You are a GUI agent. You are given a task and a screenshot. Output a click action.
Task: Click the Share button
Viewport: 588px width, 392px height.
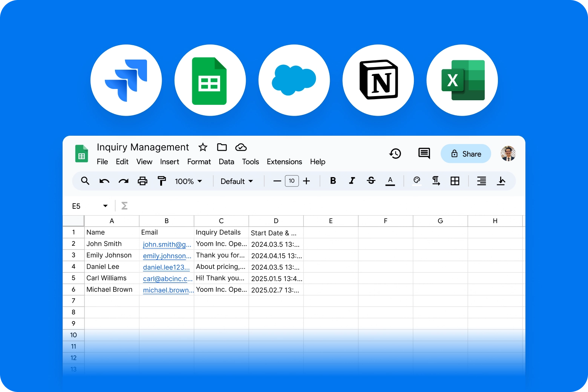pyautogui.click(x=466, y=154)
